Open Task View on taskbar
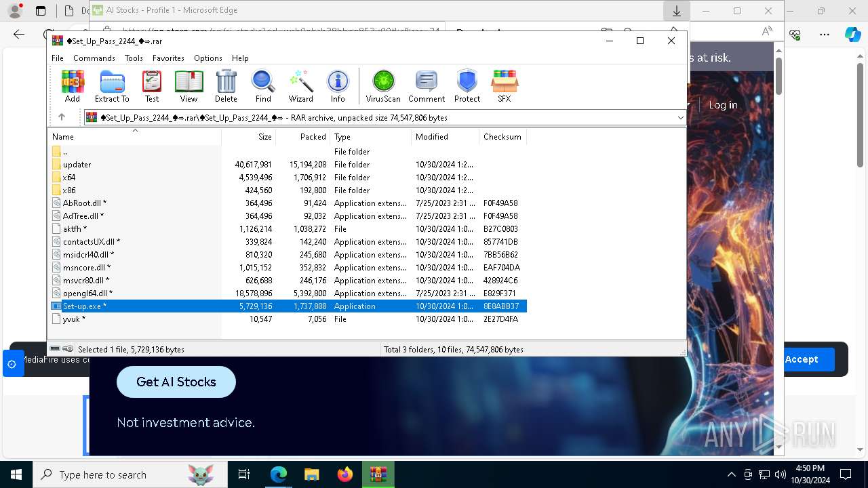The image size is (868, 488). [244, 474]
